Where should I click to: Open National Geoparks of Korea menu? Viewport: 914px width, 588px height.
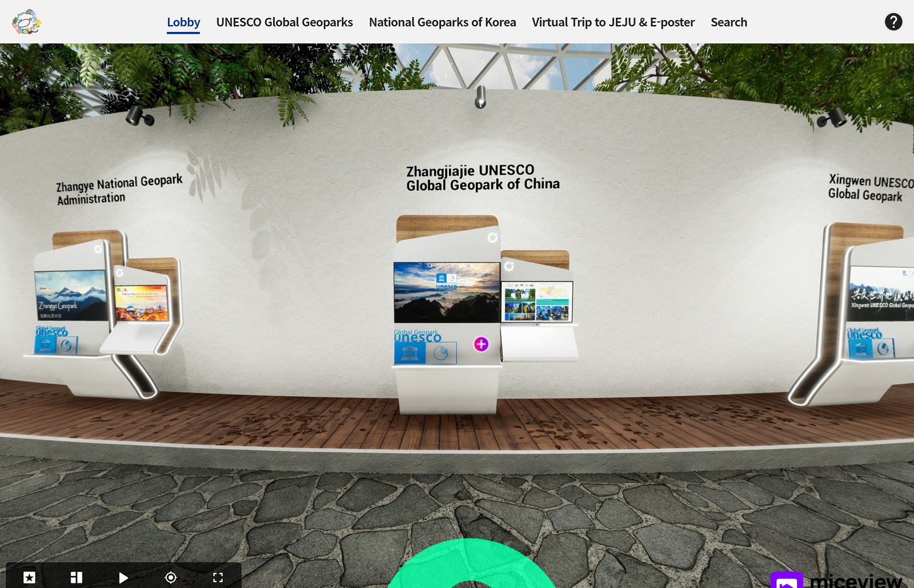tap(442, 22)
